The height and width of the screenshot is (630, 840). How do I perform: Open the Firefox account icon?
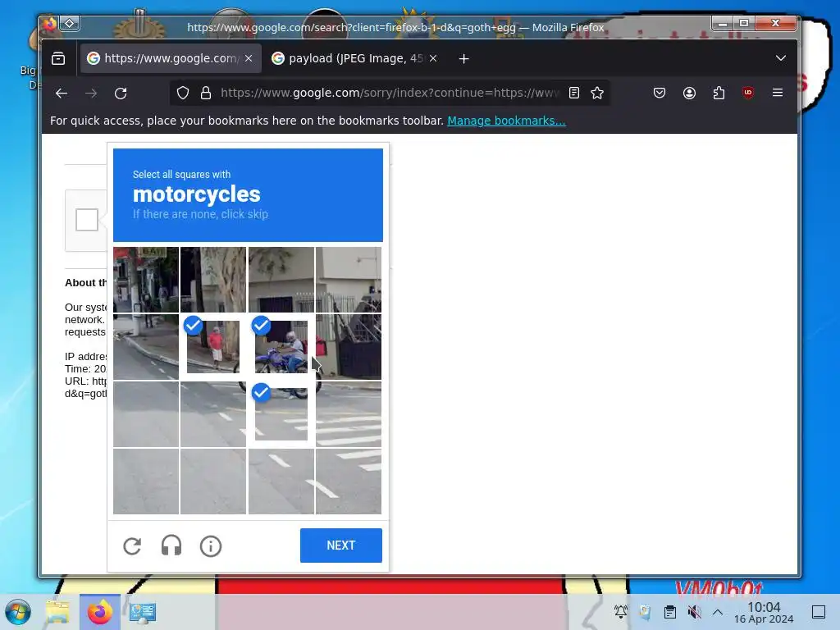click(689, 94)
